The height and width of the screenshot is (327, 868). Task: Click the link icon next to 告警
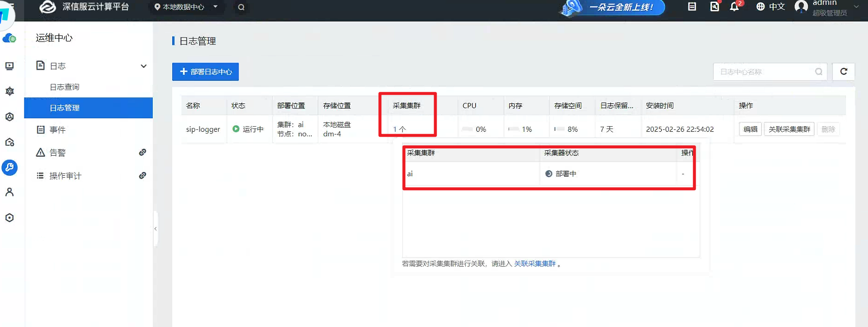pos(142,152)
